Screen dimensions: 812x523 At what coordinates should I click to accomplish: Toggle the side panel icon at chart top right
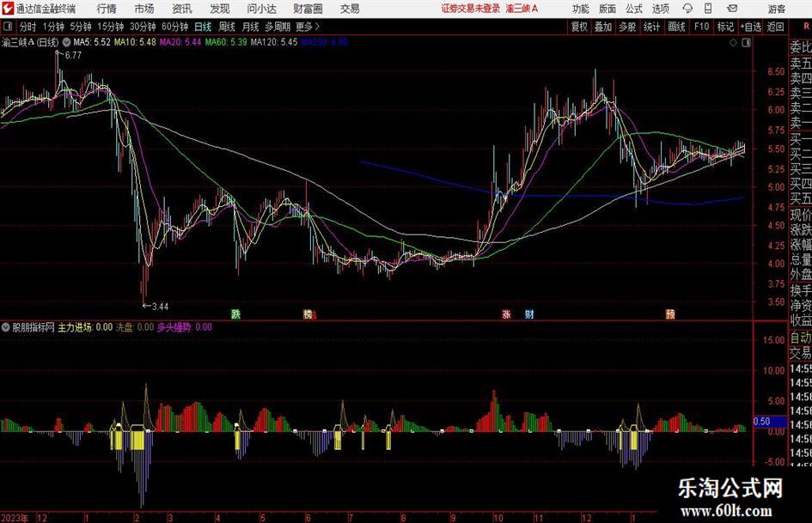tap(746, 43)
